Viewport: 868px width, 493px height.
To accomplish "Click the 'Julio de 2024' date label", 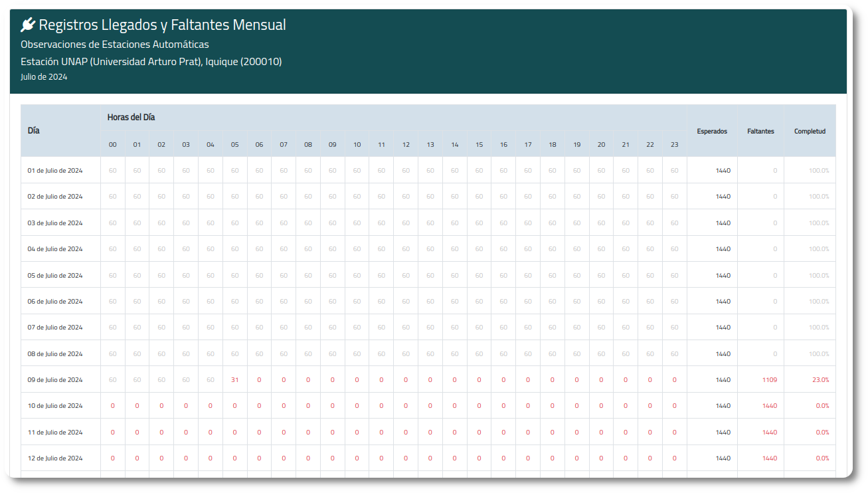I will point(44,77).
